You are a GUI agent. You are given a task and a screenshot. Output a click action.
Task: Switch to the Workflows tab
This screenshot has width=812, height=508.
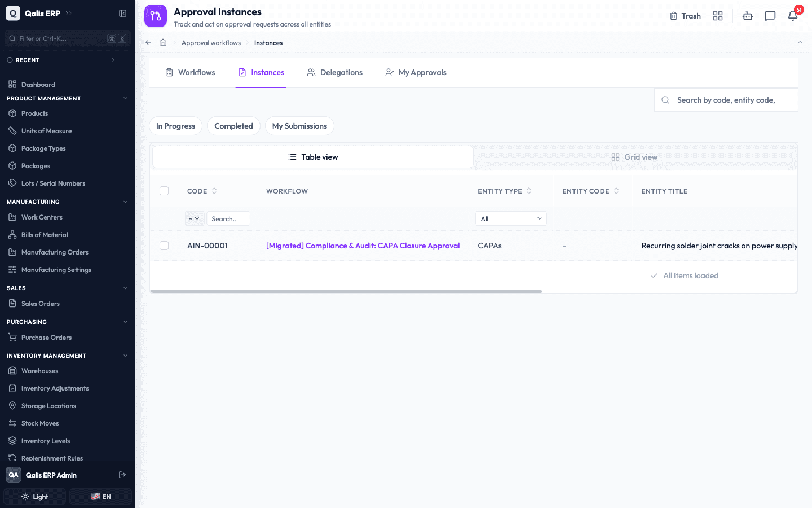coord(190,72)
